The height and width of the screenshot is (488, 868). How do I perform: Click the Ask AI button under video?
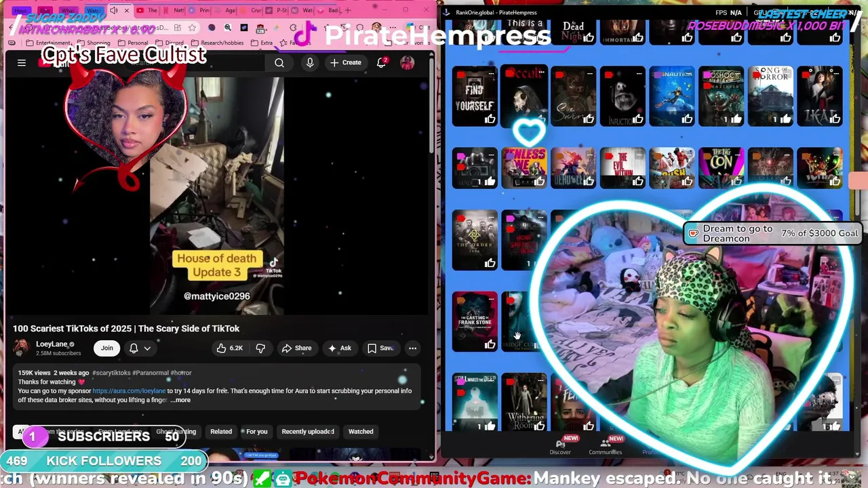[x=339, y=348]
